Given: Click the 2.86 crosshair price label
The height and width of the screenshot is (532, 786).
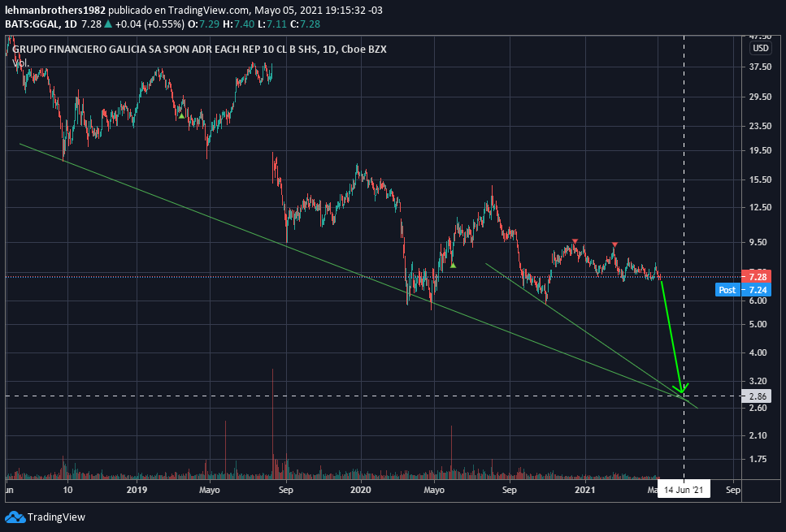Looking at the screenshot, I should (x=758, y=396).
